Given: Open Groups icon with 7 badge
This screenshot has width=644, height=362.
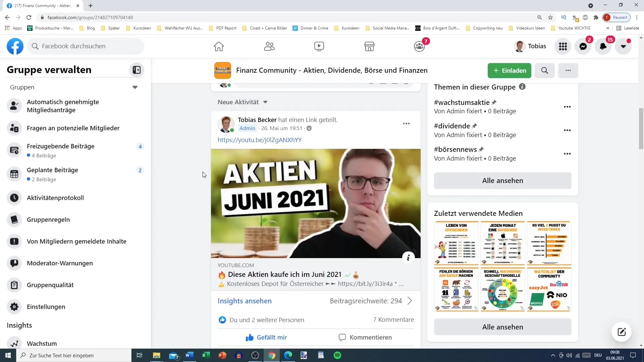Looking at the screenshot, I should [x=420, y=46].
